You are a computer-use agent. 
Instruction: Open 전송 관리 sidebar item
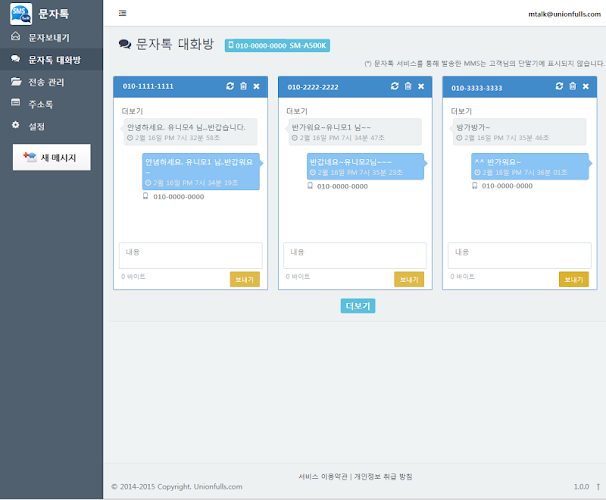tap(51, 82)
